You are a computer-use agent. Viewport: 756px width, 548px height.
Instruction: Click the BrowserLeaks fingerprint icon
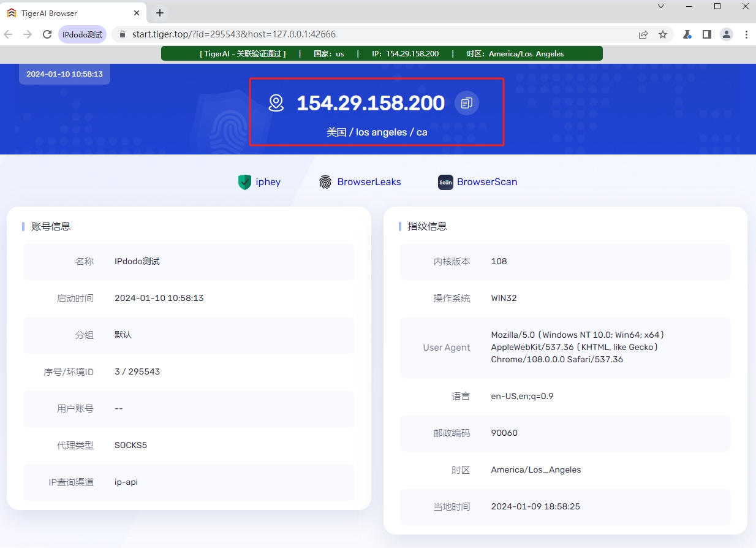(325, 182)
